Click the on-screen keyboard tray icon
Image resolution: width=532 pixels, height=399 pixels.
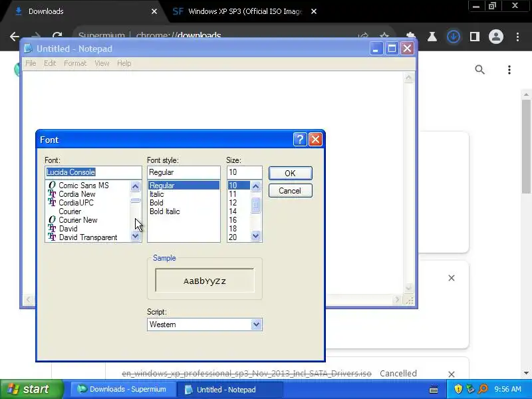(434, 389)
